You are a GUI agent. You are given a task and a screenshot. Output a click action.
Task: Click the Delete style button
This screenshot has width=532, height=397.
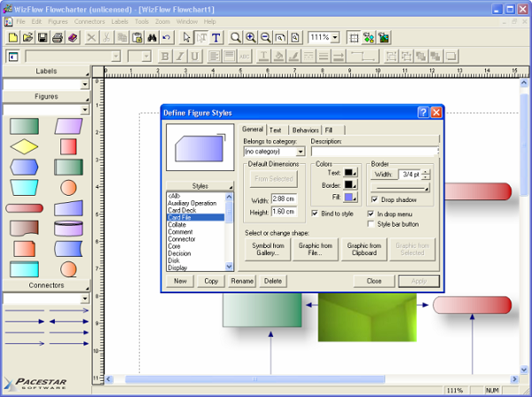click(273, 281)
